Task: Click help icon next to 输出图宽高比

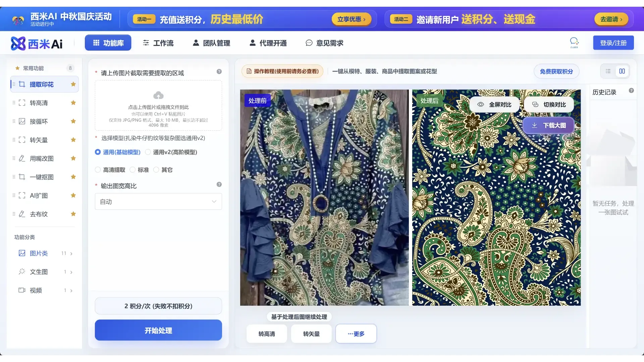Action: tap(219, 184)
